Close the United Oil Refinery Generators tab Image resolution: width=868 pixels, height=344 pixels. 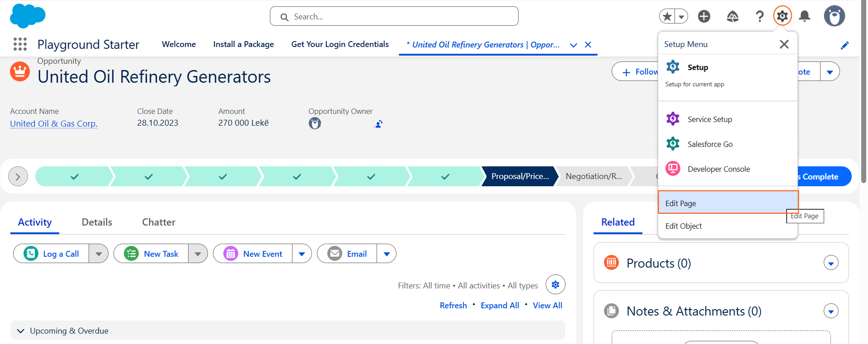tap(588, 45)
